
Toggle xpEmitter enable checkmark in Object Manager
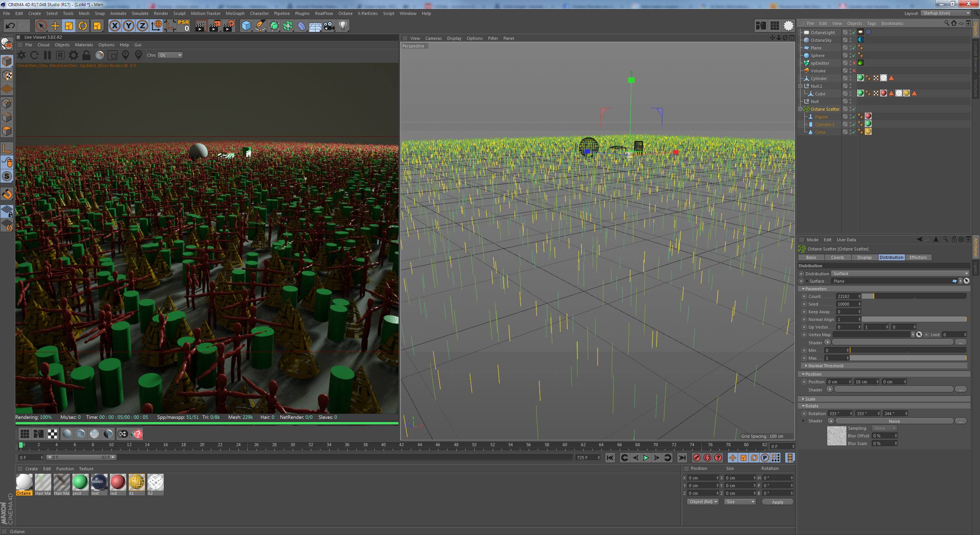pyautogui.click(x=854, y=63)
